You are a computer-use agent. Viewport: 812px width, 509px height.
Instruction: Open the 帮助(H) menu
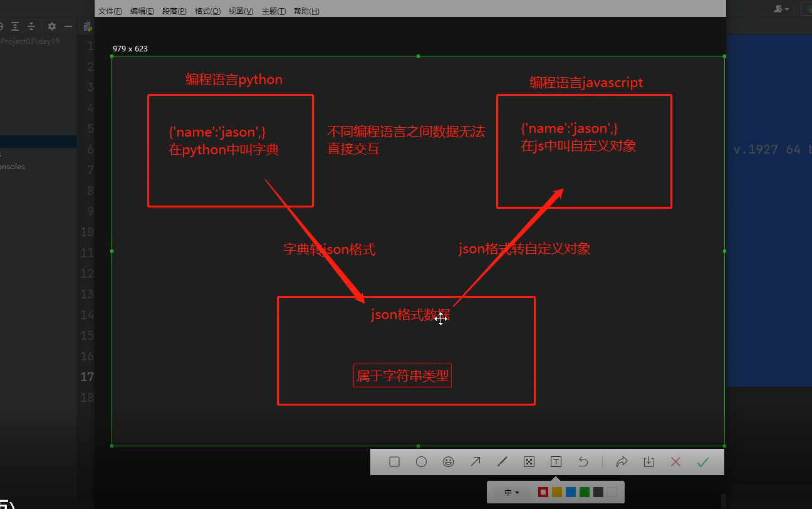click(x=306, y=11)
